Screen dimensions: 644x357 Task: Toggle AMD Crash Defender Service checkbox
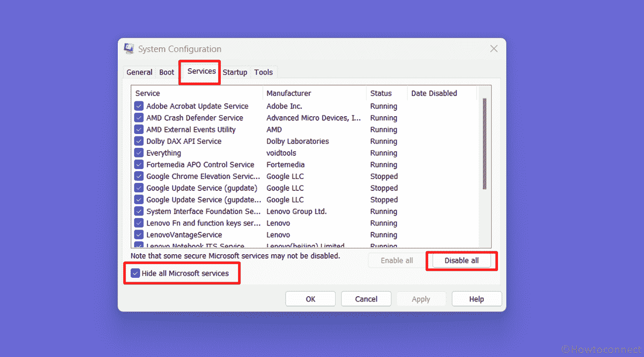139,118
